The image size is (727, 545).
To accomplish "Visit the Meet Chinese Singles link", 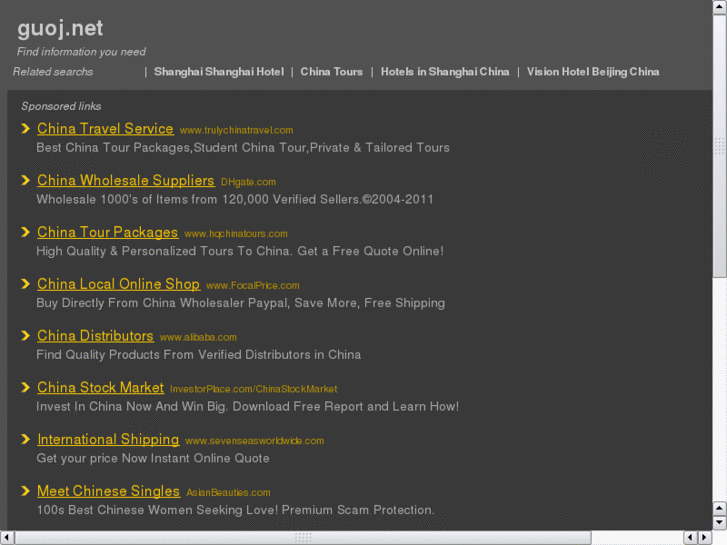I will click(108, 491).
